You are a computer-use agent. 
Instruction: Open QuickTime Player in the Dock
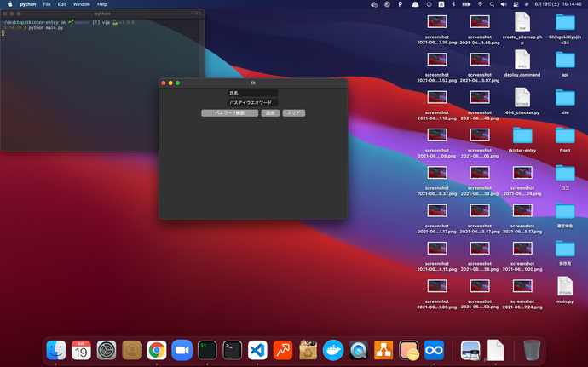[x=359, y=350]
